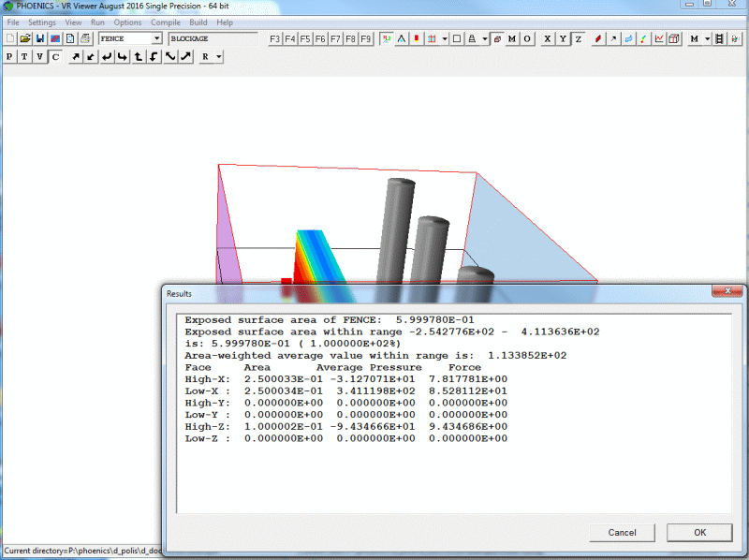Image resolution: width=749 pixels, height=560 pixels.
Task: Open the M movement dropdown arrow
Action: tap(707, 39)
